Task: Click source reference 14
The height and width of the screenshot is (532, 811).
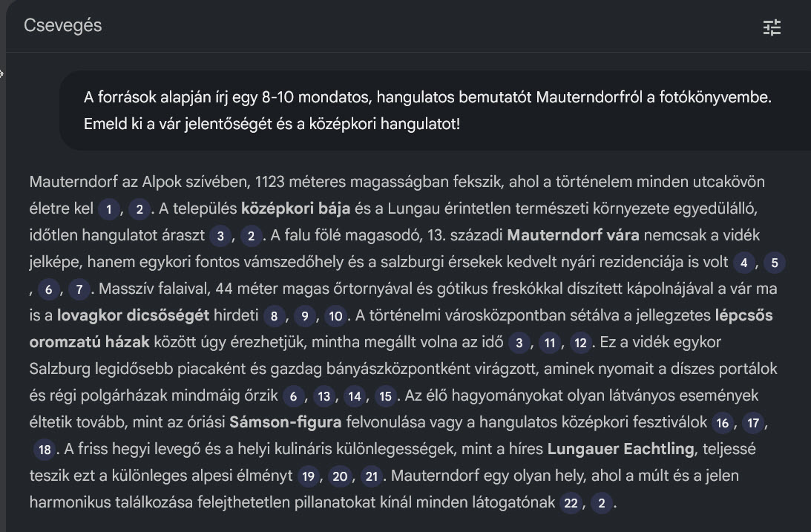Action: tap(354, 397)
